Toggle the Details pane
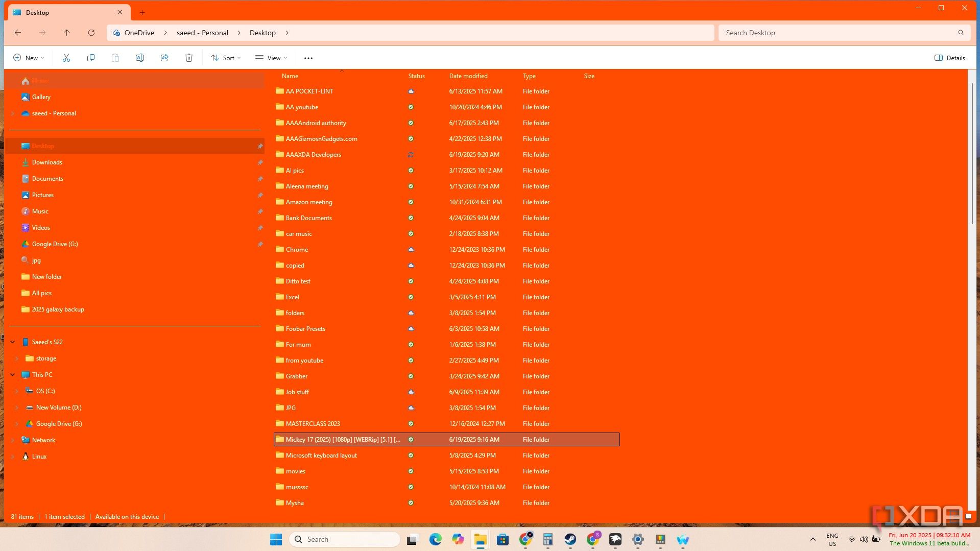The image size is (980, 551). [x=950, y=58]
